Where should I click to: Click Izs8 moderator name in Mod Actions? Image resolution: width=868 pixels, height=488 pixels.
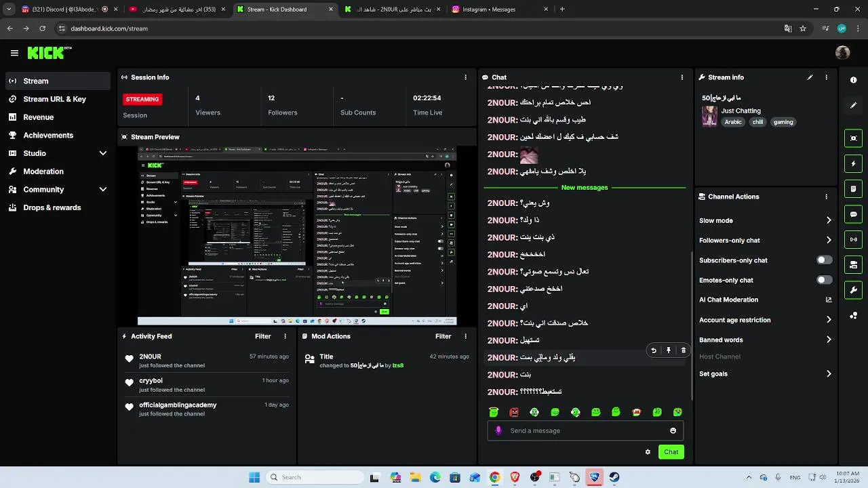tap(398, 365)
